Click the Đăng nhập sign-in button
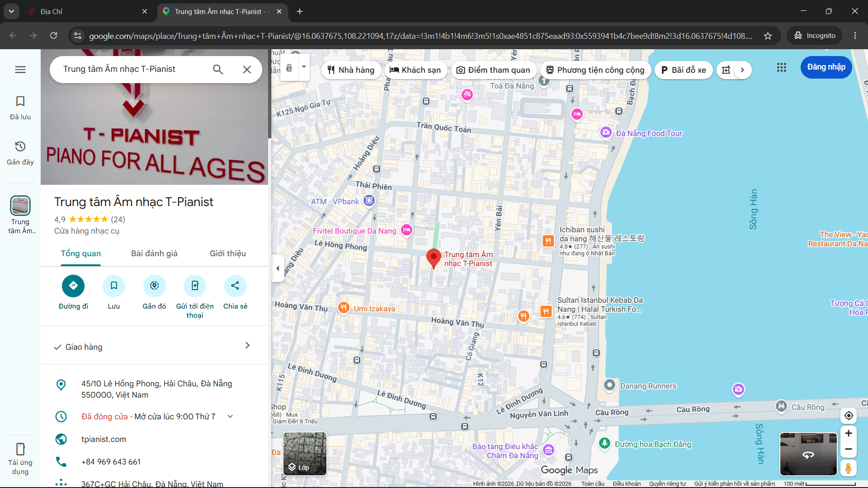Image resolution: width=868 pixels, height=488 pixels. pos(826,67)
